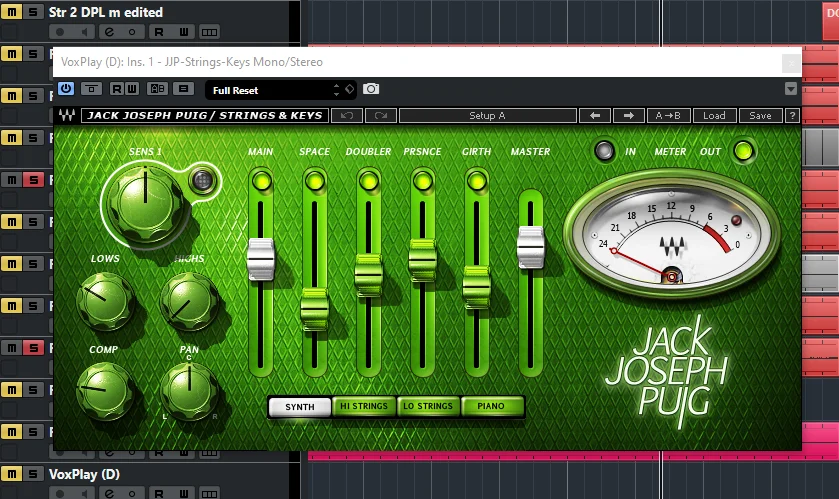Click the Waves logo icon
This screenshot has height=499, width=839.
pos(67,116)
